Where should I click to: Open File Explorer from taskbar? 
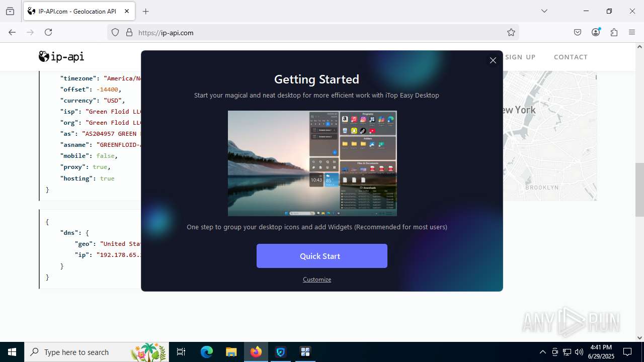point(231,352)
